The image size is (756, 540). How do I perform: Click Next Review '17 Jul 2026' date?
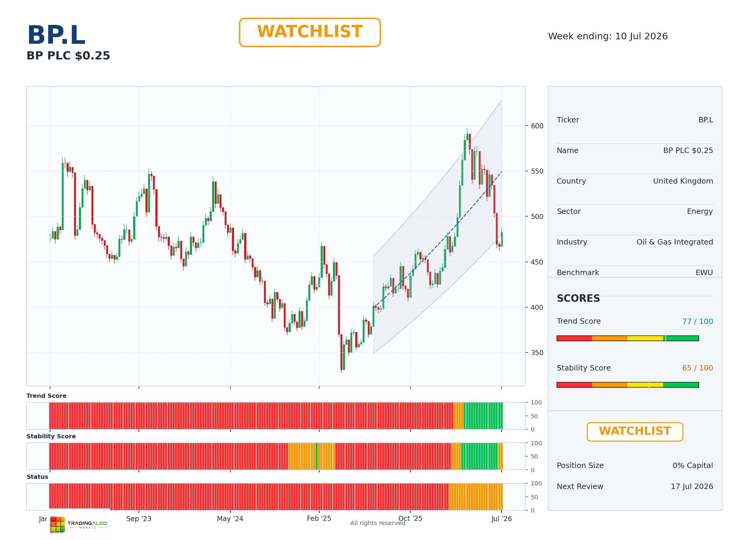click(x=692, y=487)
